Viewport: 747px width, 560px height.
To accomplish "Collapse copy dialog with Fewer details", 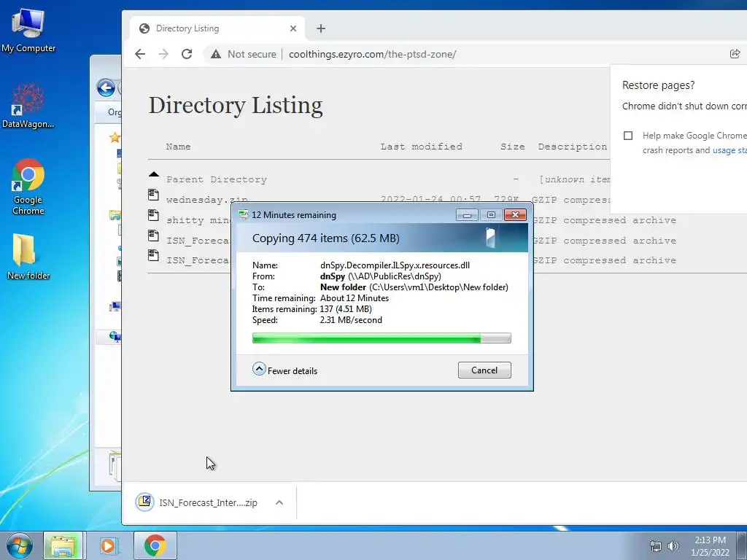I will pos(285,370).
